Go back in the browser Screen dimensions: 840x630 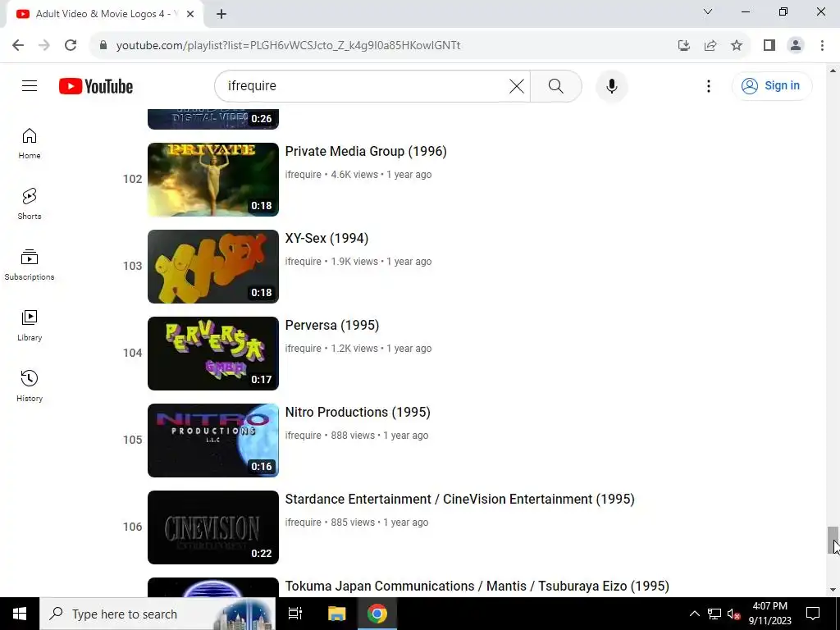pos(18,45)
